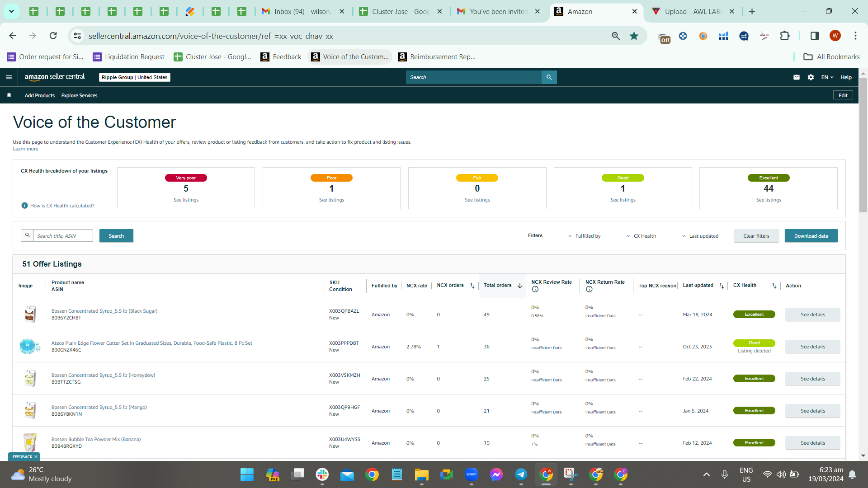The height and width of the screenshot is (488, 868).
Task: Click the Search button next to the ASIN field
Action: click(x=116, y=236)
